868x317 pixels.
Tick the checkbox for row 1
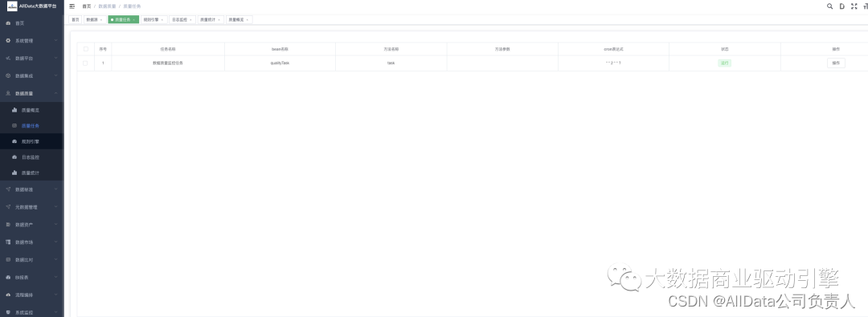[x=85, y=63]
